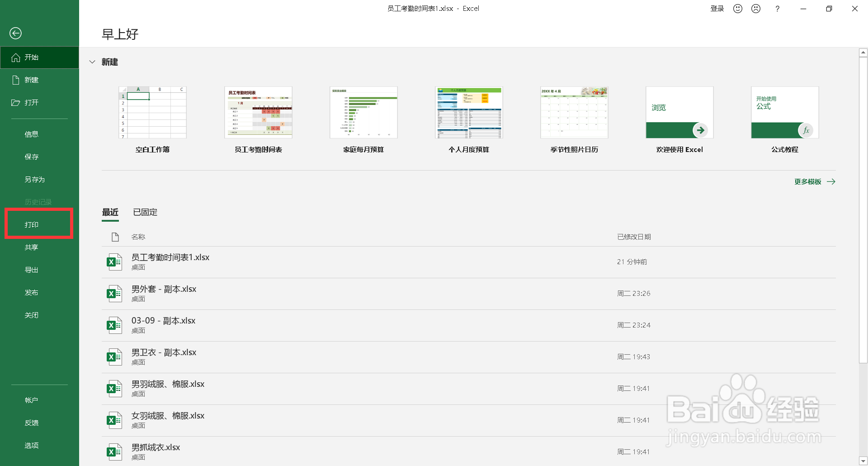Click the vertical scrollbar thumb

pos(863,210)
